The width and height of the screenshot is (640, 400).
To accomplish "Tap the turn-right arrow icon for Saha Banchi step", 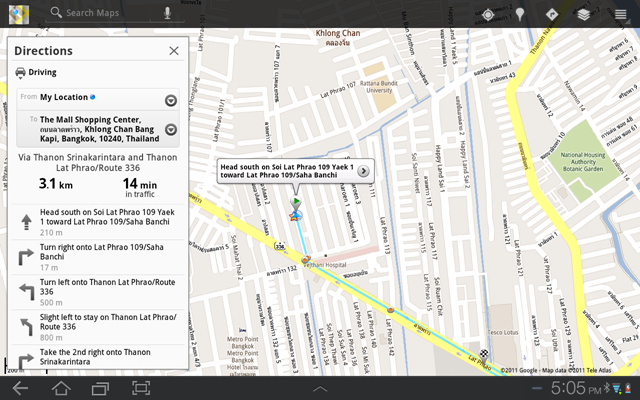I will tap(26, 257).
